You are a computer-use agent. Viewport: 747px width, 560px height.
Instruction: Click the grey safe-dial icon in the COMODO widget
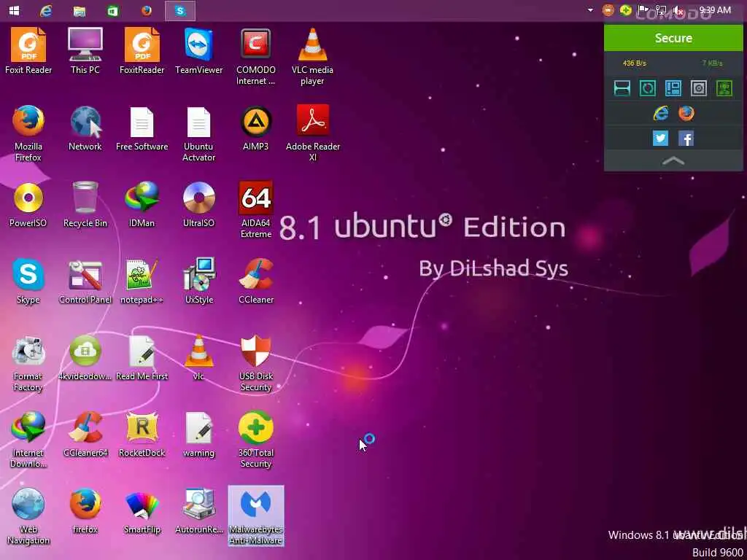698,88
